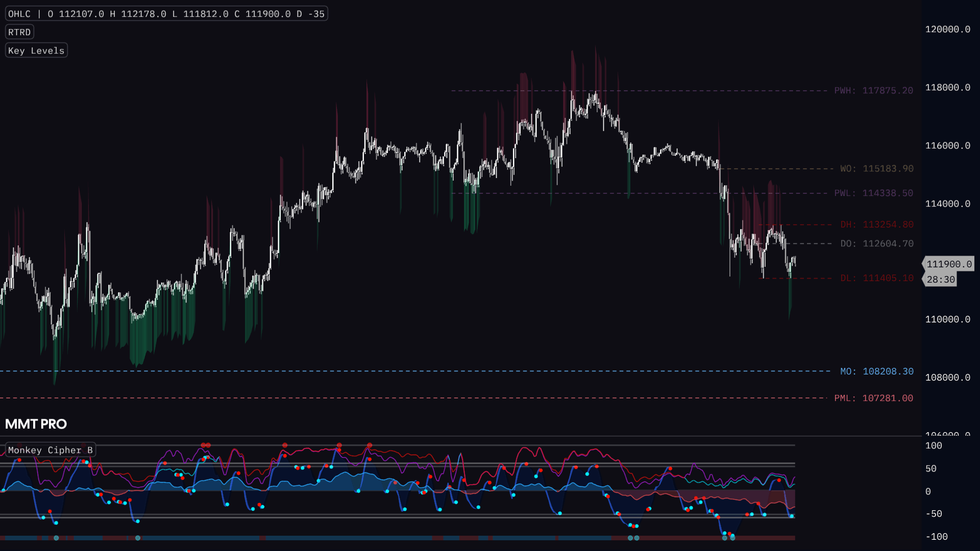Select the PWL 114338.50 level label
The width and height of the screenshot is (980, 551).
873,193
